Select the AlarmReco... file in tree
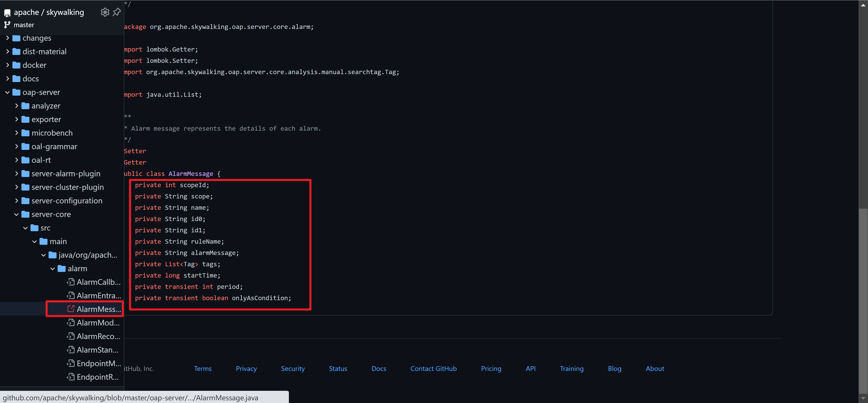This screenshot has width=868, height=403. coord(98,336)
